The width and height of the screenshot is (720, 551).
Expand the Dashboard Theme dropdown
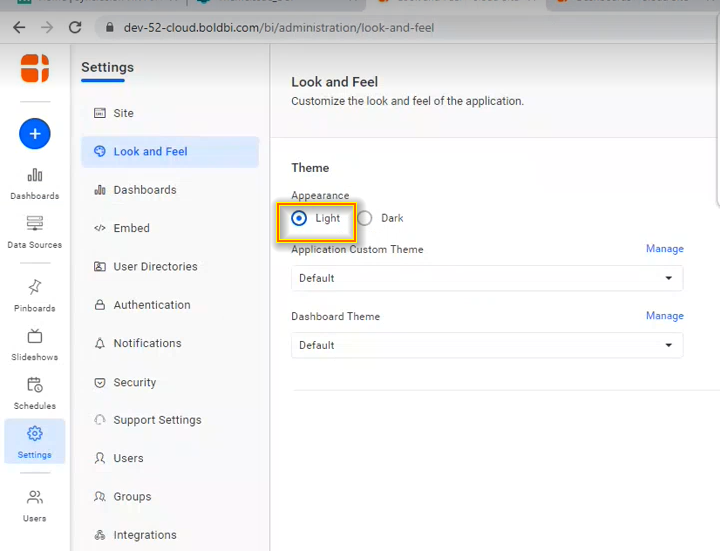(486, 345)
